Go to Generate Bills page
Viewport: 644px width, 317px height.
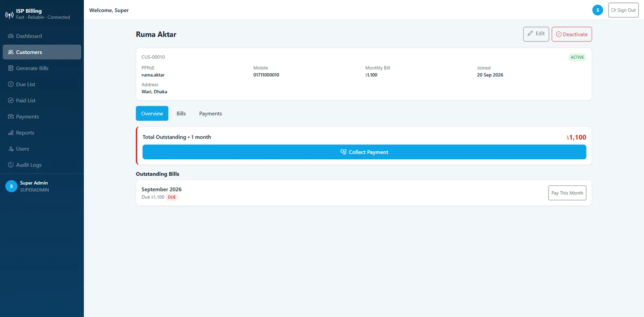click(x=42, y=68)
